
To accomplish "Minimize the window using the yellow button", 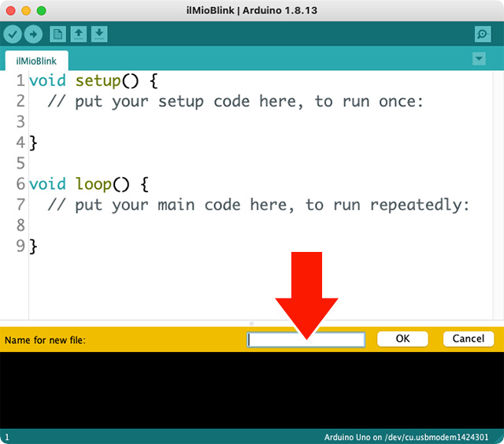I will point(26,10).
